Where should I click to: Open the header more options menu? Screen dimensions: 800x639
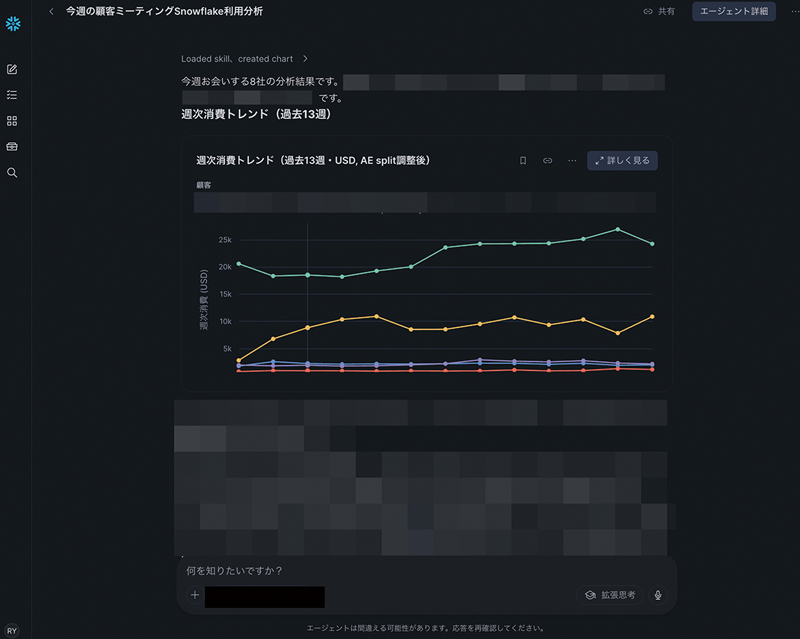pos(795,11)
